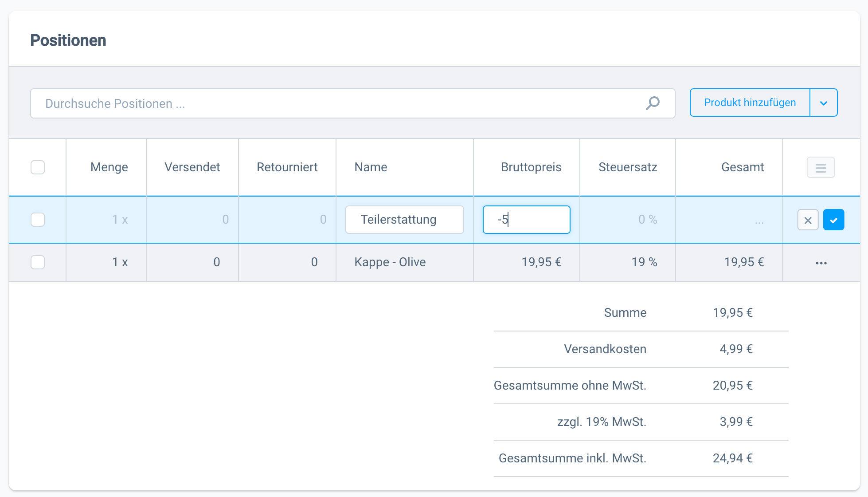Click the Gesamt column header
The image size is (868, 497).
click(x=742, y=167)
